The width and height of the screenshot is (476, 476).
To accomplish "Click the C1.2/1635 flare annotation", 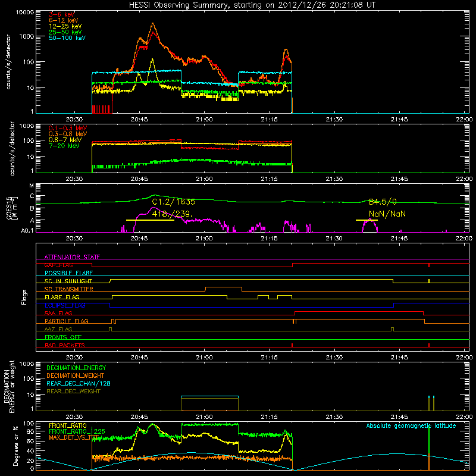I will tap(174, 202).
